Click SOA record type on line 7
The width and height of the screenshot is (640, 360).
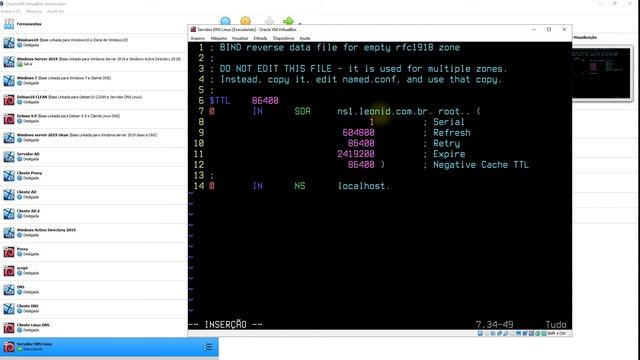302,111
